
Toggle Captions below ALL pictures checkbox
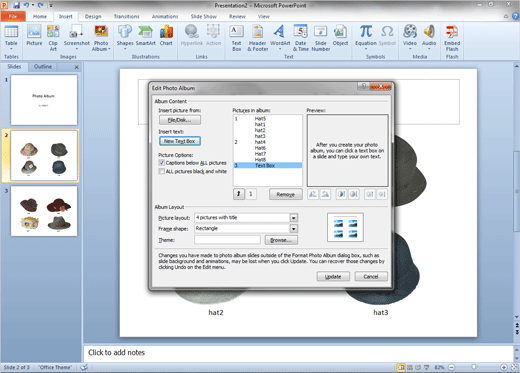pyautogui.click(x=162, y=163)
